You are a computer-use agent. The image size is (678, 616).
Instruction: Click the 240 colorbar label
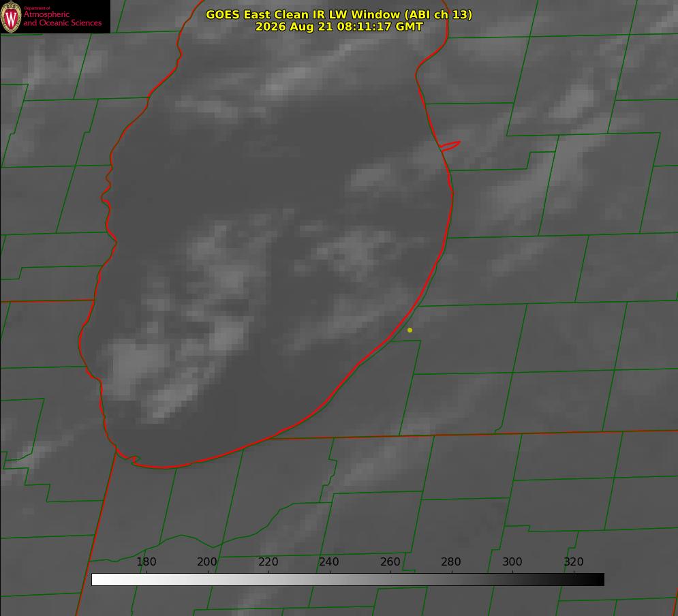tap(329, 561)
